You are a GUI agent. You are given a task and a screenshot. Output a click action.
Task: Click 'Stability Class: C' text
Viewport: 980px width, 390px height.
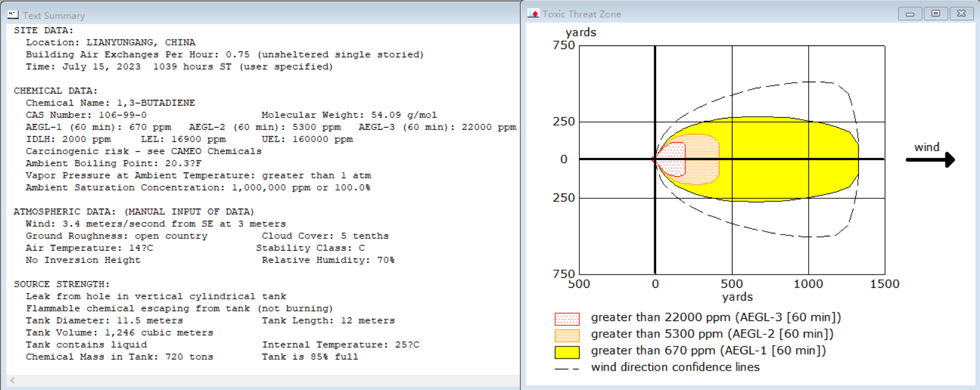[310, 248]
